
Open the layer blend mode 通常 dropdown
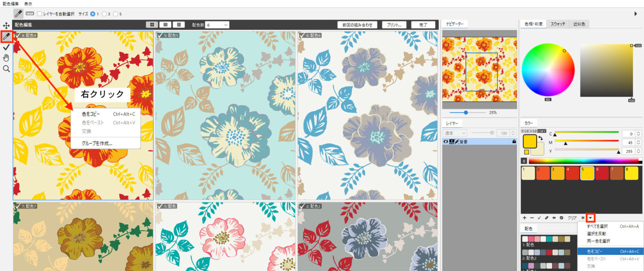click(x=455, y=133)
